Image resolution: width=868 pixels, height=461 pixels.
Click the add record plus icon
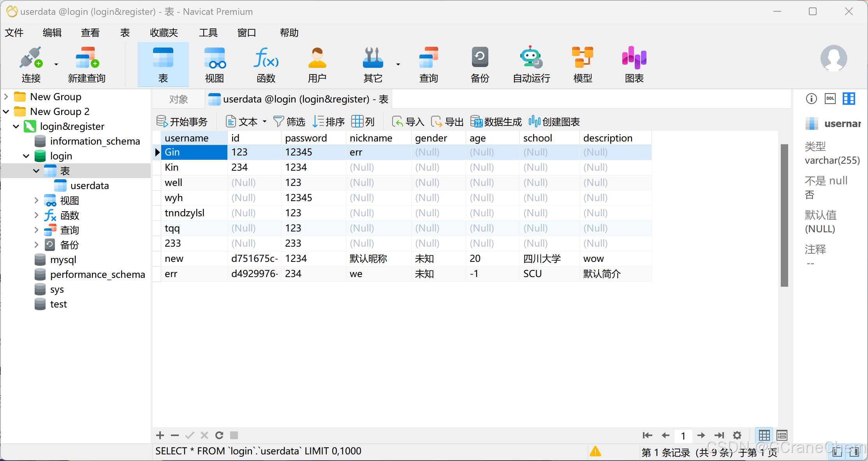click(160, 435)
